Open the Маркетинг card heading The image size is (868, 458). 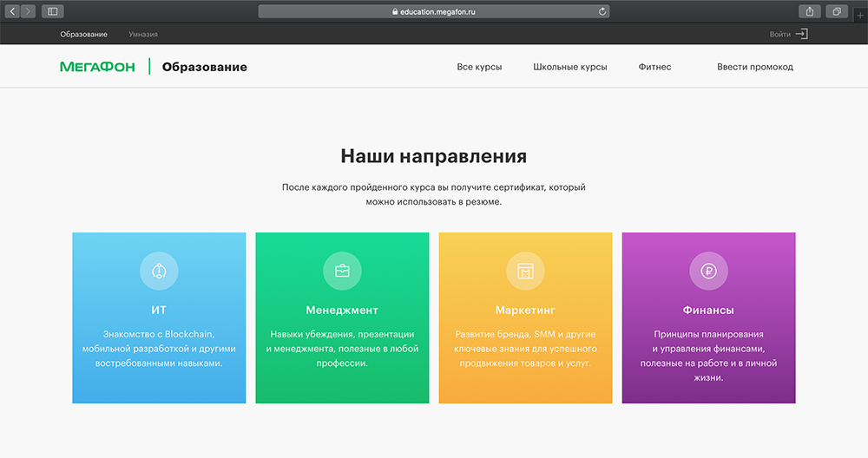click(x=525, y=311)
